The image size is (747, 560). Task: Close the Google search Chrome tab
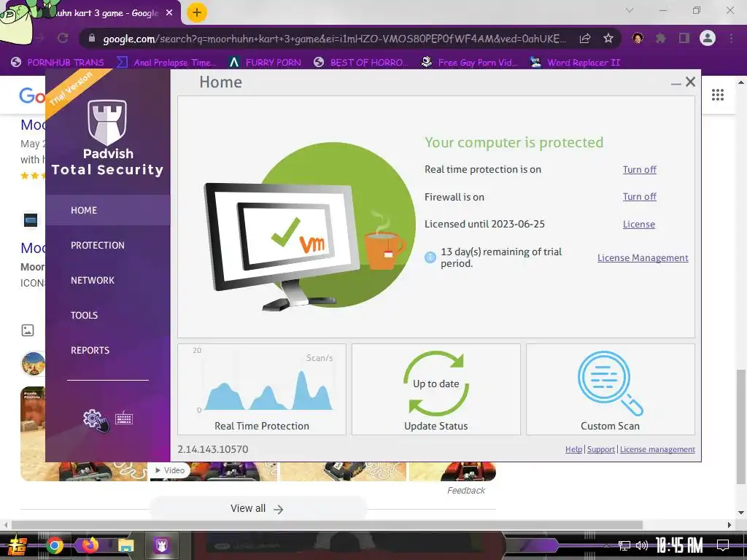169,13
